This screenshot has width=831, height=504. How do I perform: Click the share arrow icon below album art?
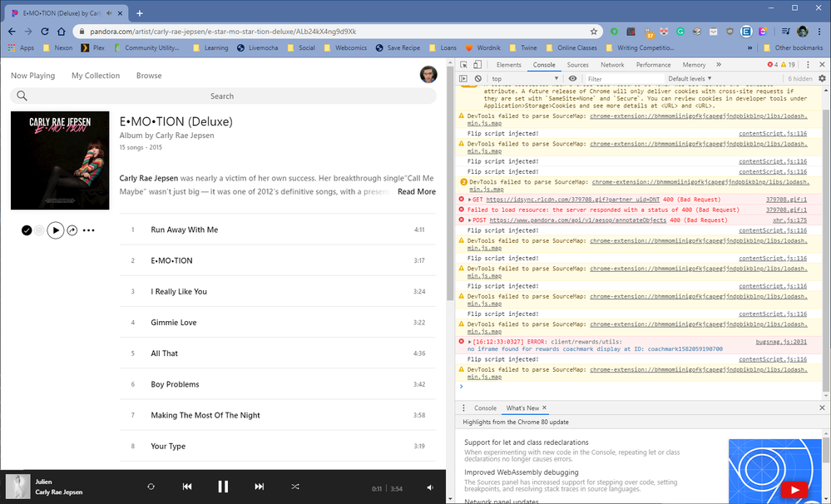pyautogui.click(x=72, y=230)
